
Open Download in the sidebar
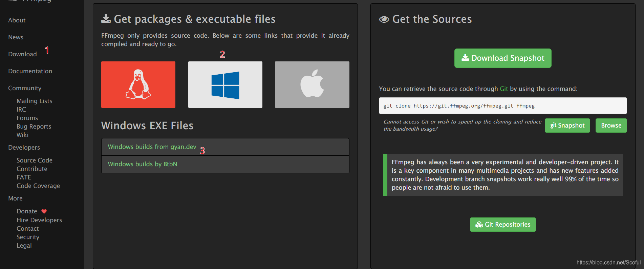pos(22,54)
